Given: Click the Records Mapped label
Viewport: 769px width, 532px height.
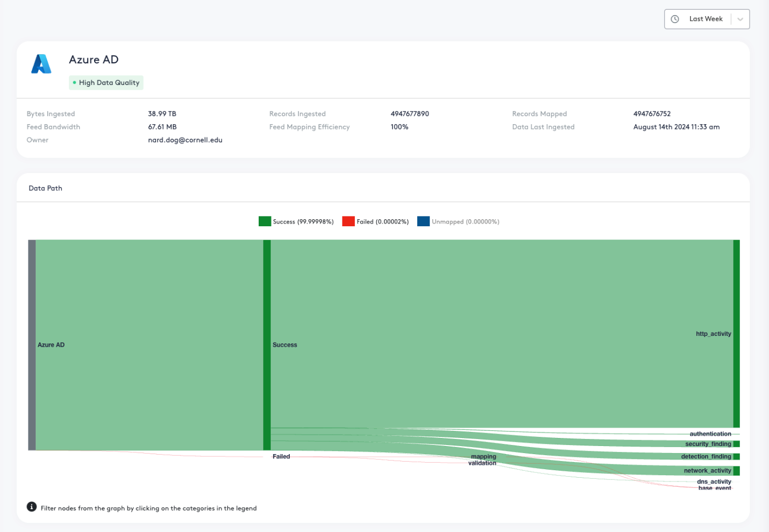Looking at the screenshot, I should tap(539, 114).
